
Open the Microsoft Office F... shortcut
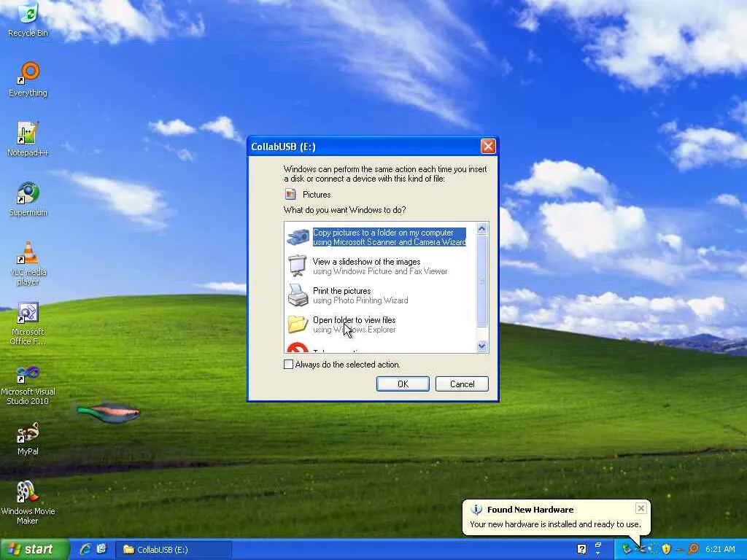click(28, 323)
